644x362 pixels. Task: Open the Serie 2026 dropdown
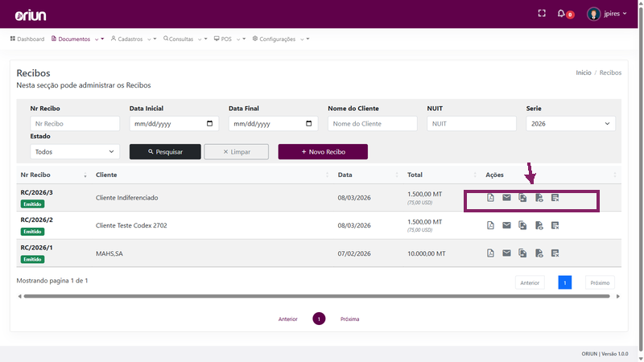571,124
